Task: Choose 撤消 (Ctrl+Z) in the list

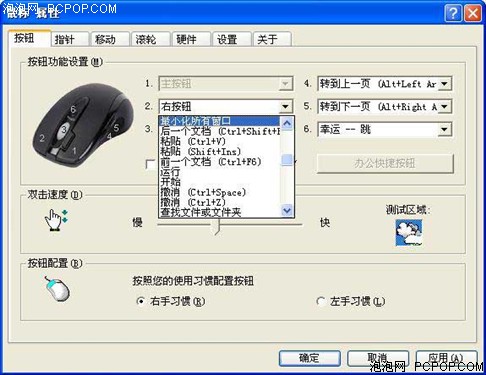Action: 220,202
